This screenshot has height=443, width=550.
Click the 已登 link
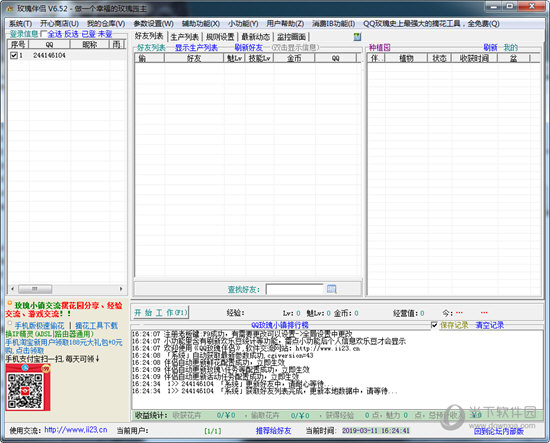click(88, 34)
